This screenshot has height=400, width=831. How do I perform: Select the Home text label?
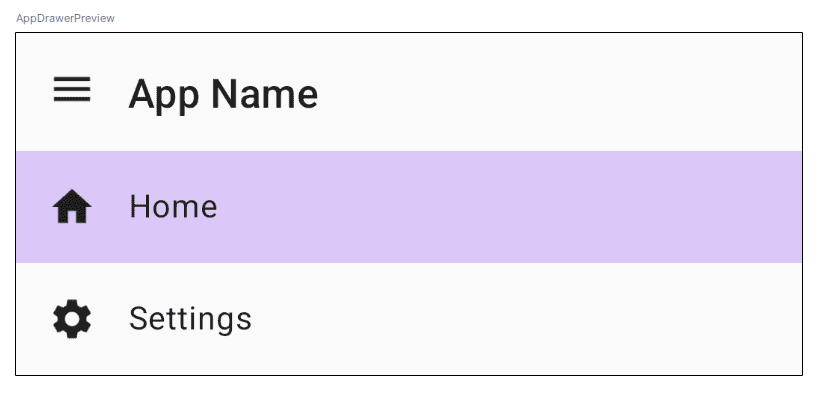pos(173,207)
